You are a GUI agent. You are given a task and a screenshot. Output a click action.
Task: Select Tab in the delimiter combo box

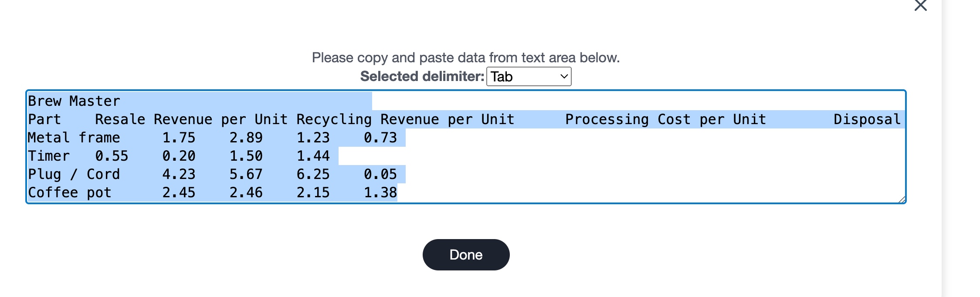(x=528, y=77)
